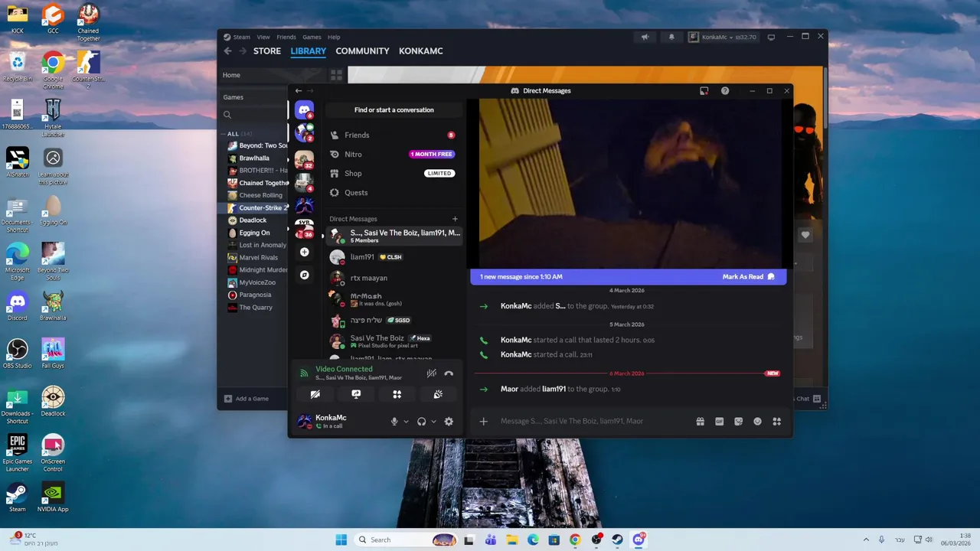Viewport: 980px width, 551px height.
Task: Open Discord home Direct Messages icon
Action: point(304,110)
